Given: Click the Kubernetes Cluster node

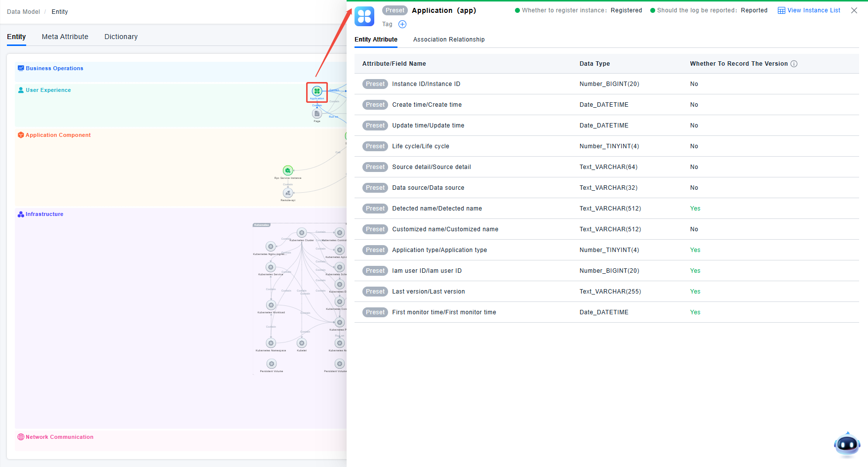Looking at the screenshot, I should pos(302,233).
